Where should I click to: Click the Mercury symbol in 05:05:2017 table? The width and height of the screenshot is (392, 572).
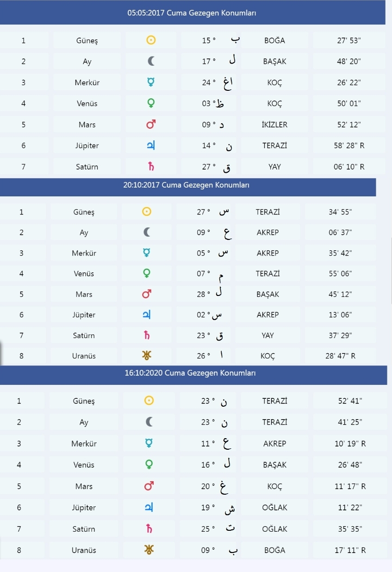tap(151, 82)
